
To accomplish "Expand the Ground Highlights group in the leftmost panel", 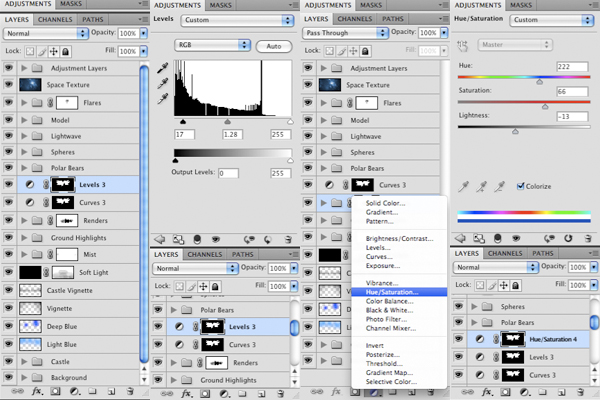I will [x=24, y=238].
